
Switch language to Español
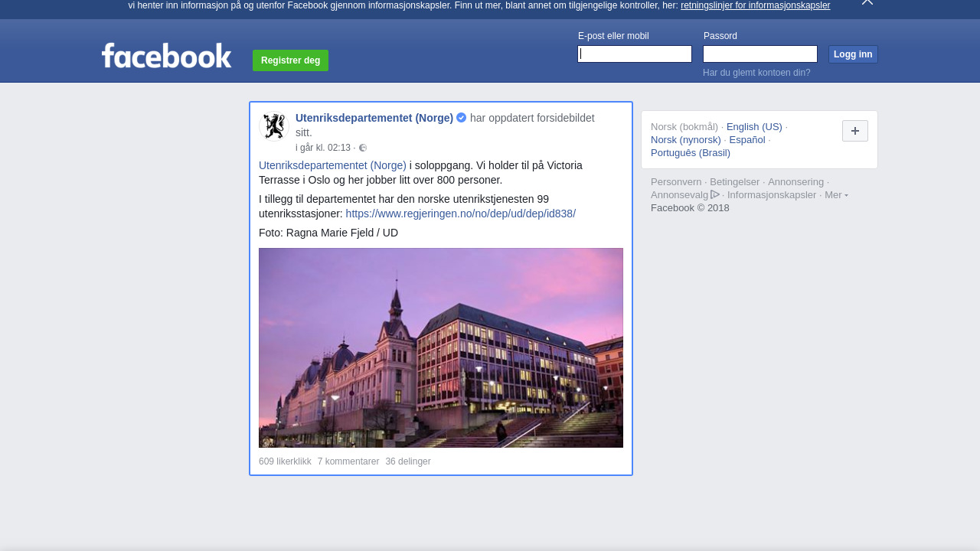pyautogui.click(x=747, y=140)
